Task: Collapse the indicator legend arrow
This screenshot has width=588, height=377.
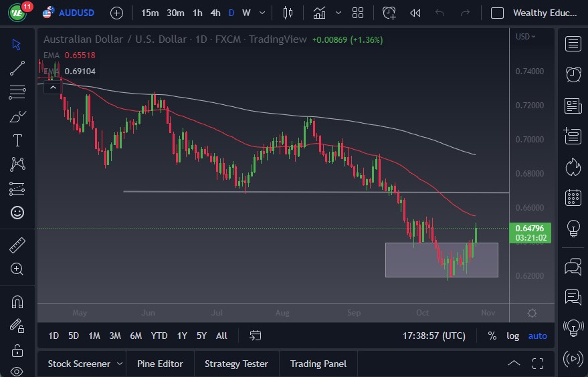Action: [x=52, y=86]
